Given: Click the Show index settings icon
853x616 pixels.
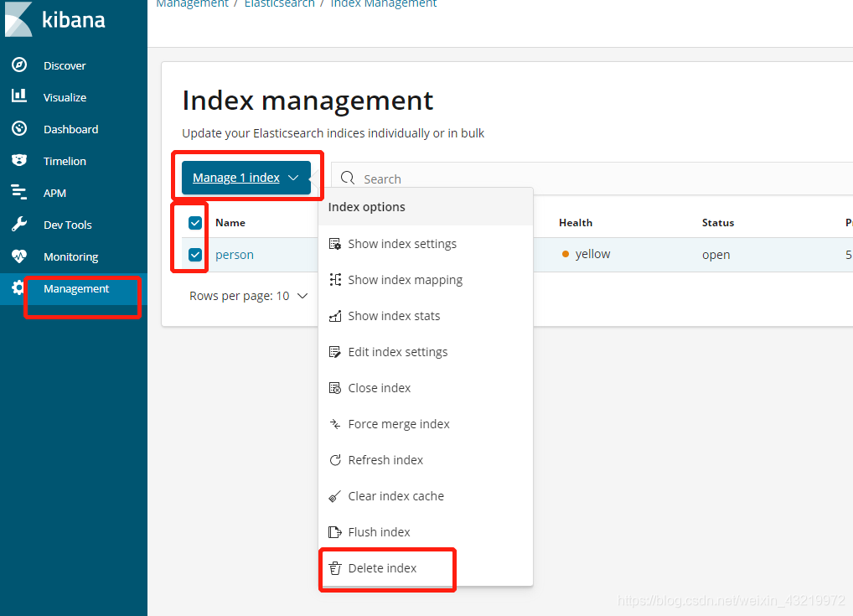Looking at the screenshot, I should coord(335,244).
